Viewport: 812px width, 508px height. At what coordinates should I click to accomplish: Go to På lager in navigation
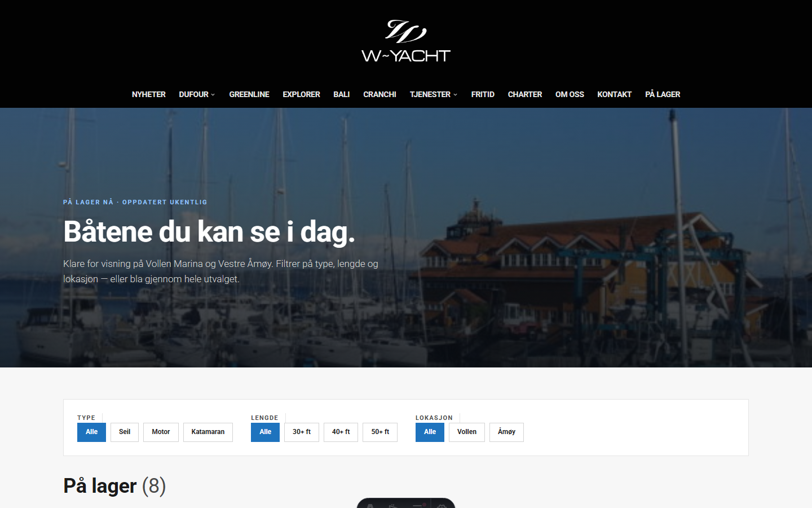663,94
